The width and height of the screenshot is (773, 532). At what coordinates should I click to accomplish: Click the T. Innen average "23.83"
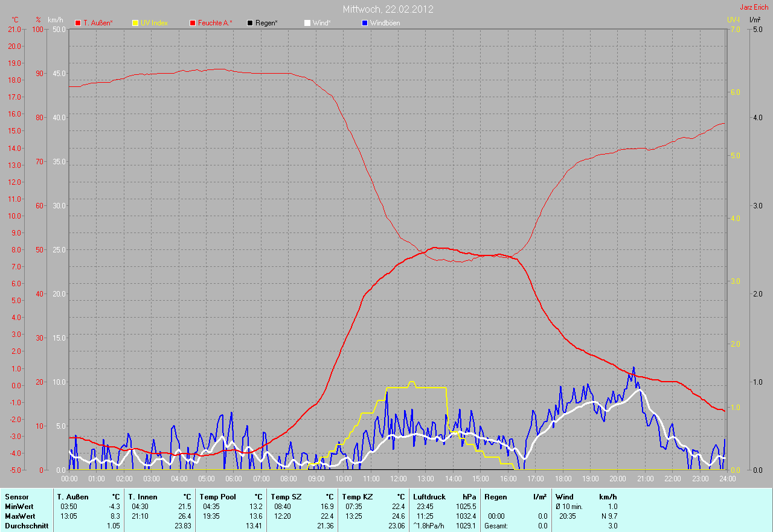[183, 526]
